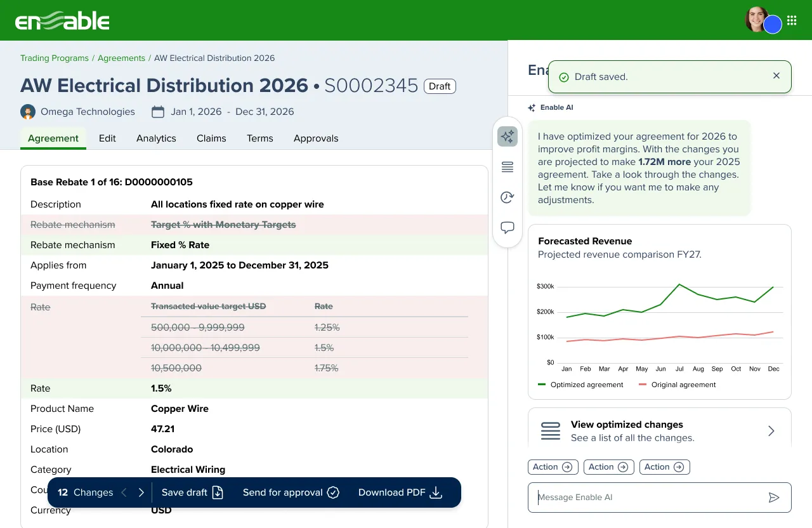Click the Copper Wire product name value
Viewport: 812px width, 528px height.
(x=180, y=409)
